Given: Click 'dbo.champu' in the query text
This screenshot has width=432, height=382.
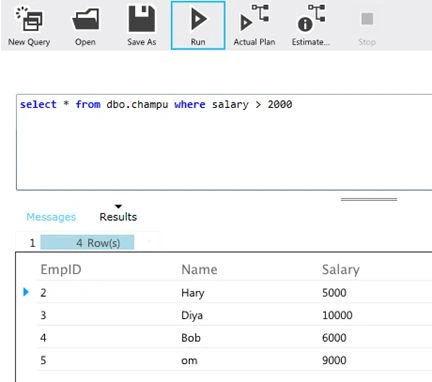Looking at the screenshot, I should [x=137, y=105].
